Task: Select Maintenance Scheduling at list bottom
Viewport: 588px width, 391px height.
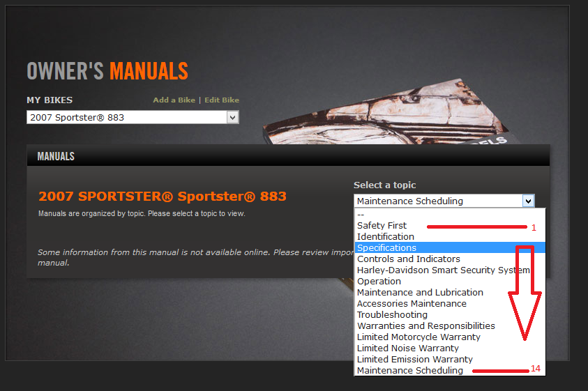Action: tap(409, 371)
